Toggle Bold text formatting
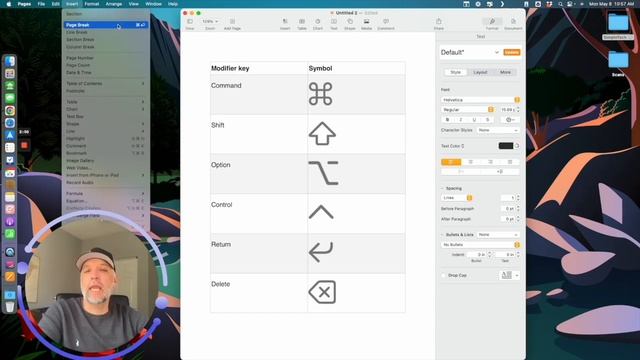This screenshot has width=640, height=360. click(448, 120)
